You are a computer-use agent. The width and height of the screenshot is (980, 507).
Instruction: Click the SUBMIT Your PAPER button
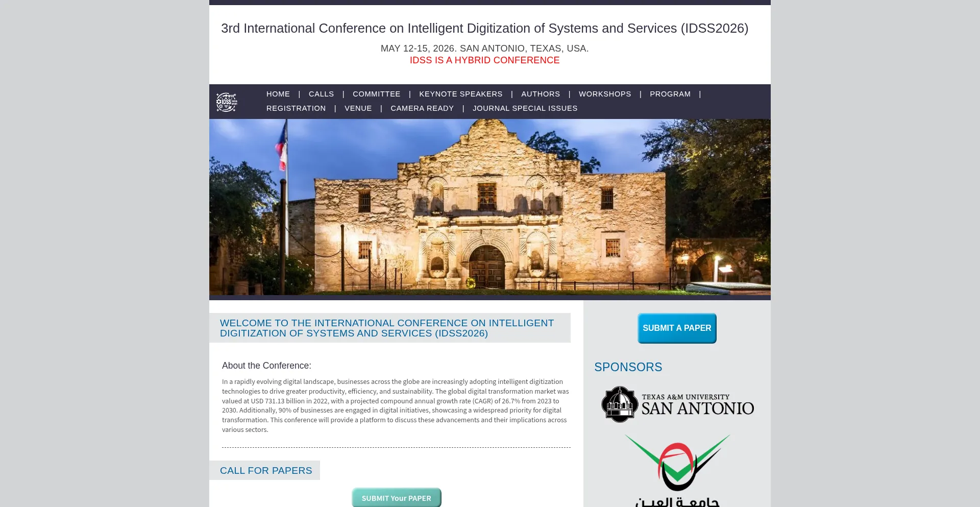click(x=396, y=497)
